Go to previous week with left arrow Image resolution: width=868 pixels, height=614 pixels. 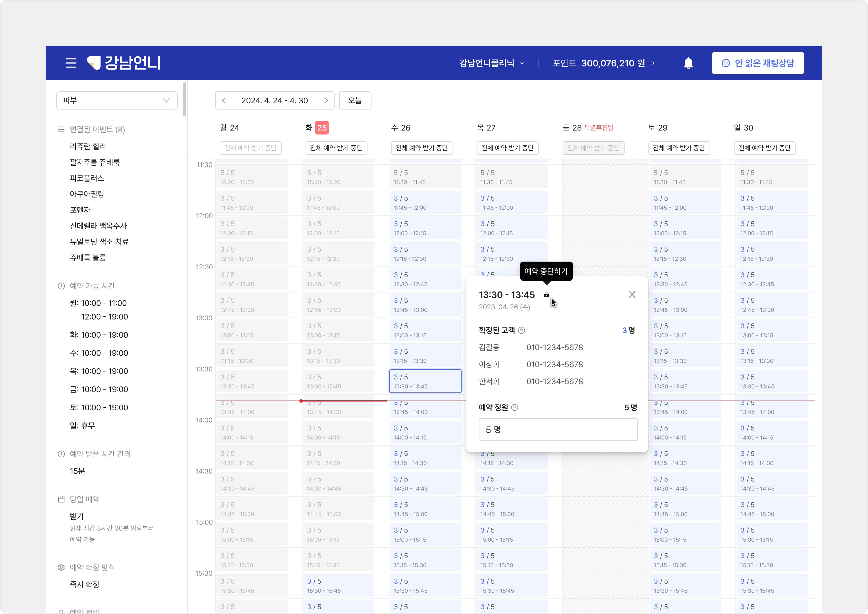point(224,100)
